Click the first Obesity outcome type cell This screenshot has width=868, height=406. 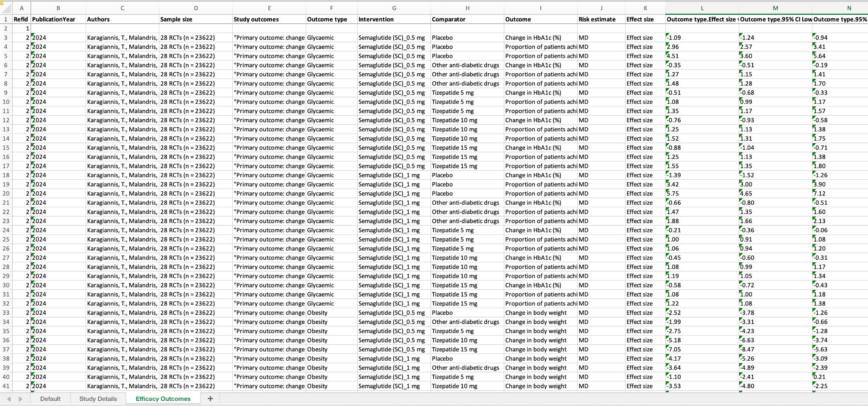click(x=331, y=313)
